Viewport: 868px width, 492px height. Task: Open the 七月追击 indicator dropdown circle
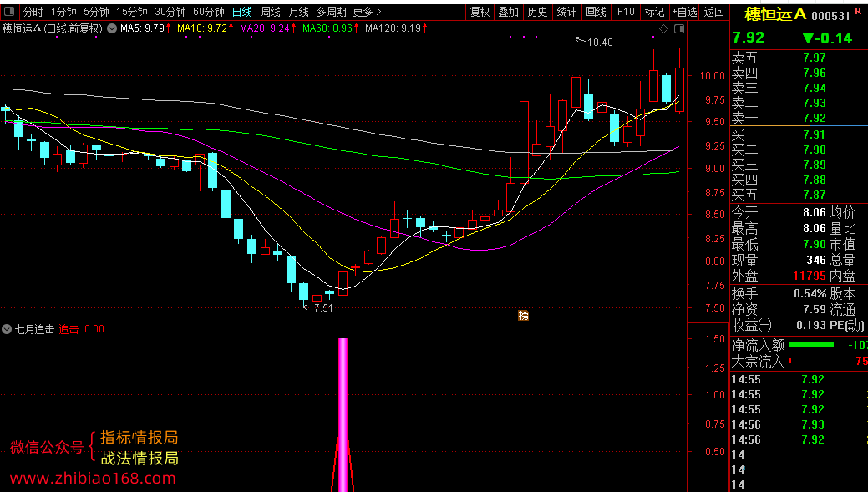point(7,329)
